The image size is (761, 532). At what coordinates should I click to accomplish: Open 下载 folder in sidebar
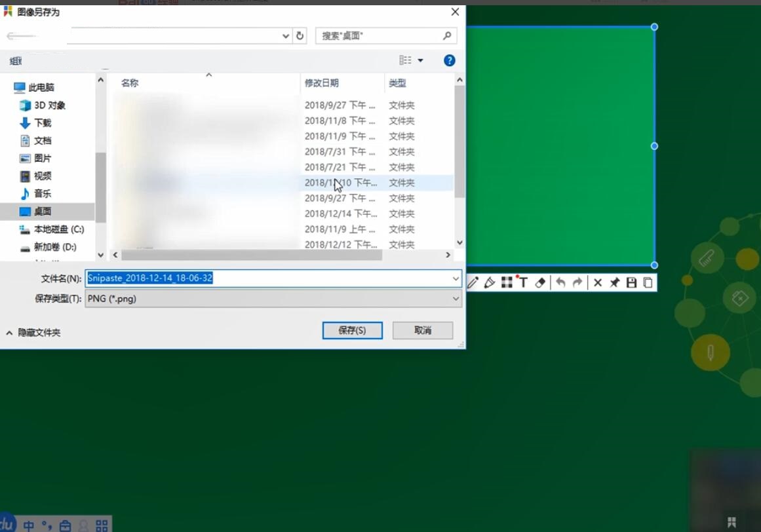[43, 123]
